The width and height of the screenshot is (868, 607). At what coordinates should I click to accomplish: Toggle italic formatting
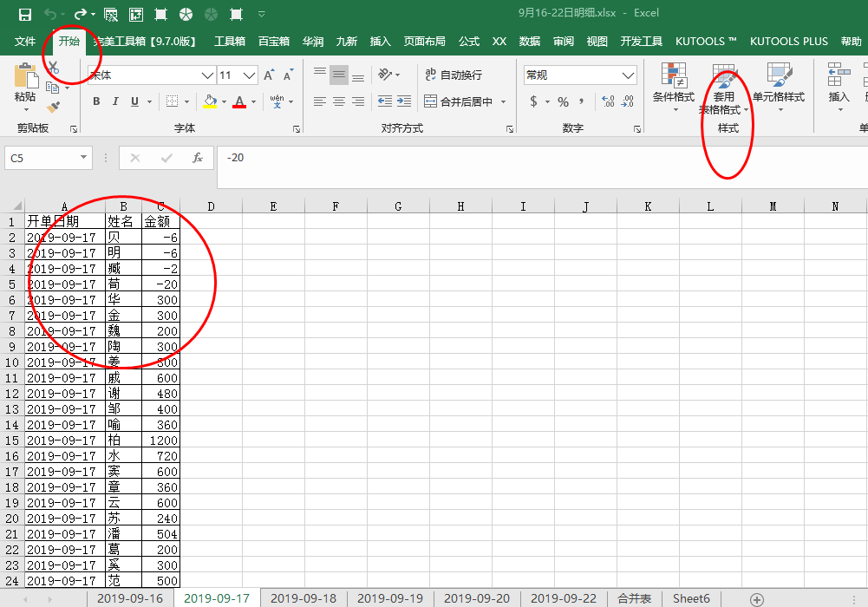tap(115, 101)
